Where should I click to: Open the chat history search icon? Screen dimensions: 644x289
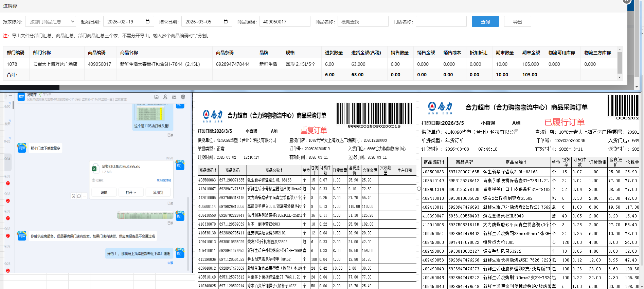coord(174,97)
